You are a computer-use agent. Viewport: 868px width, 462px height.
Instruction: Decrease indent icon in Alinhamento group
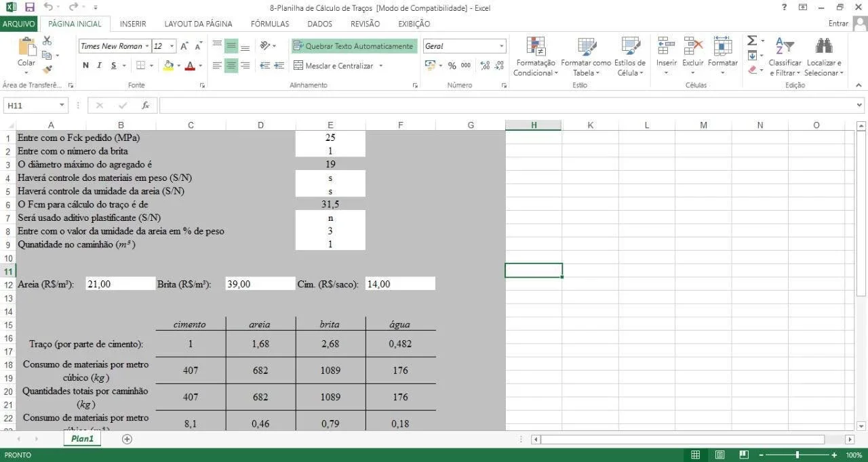pyautogui.click(x=264, y=66)
